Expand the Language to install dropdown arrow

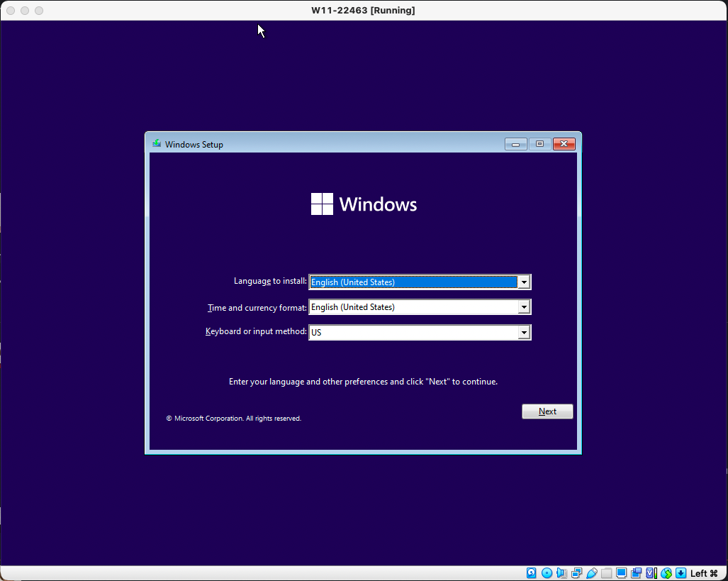click(524, 282)
